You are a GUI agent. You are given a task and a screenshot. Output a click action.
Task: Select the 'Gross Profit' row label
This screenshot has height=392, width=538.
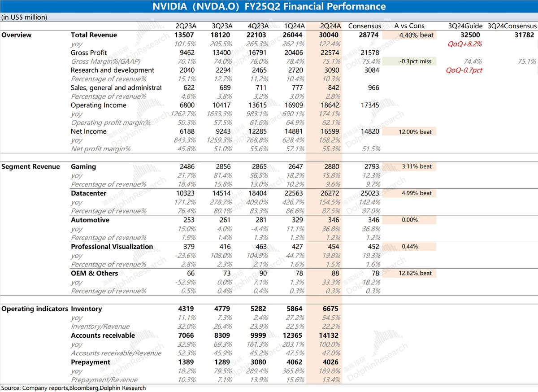point(89,52)
